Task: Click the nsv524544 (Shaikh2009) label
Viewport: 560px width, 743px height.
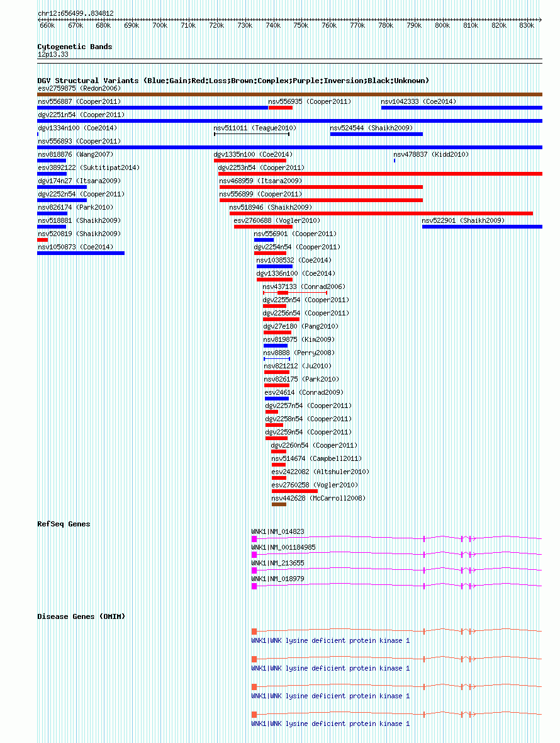Action: pos(371,128)
